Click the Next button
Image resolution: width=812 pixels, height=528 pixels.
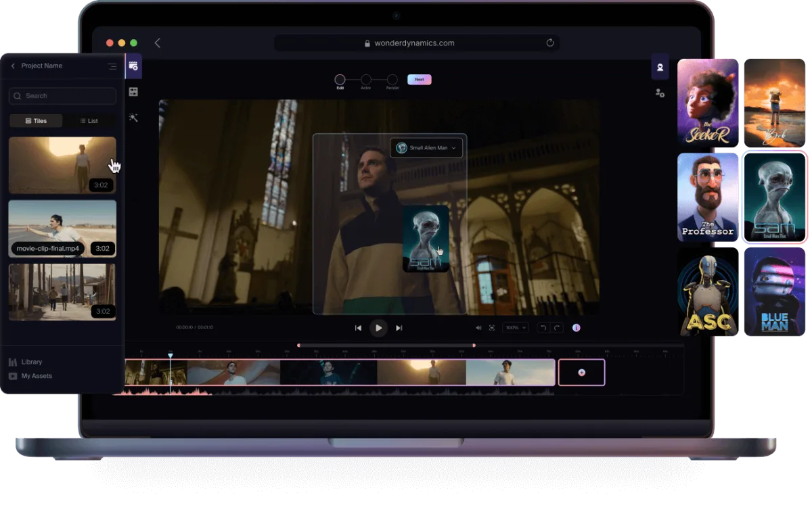coord(420,80)
